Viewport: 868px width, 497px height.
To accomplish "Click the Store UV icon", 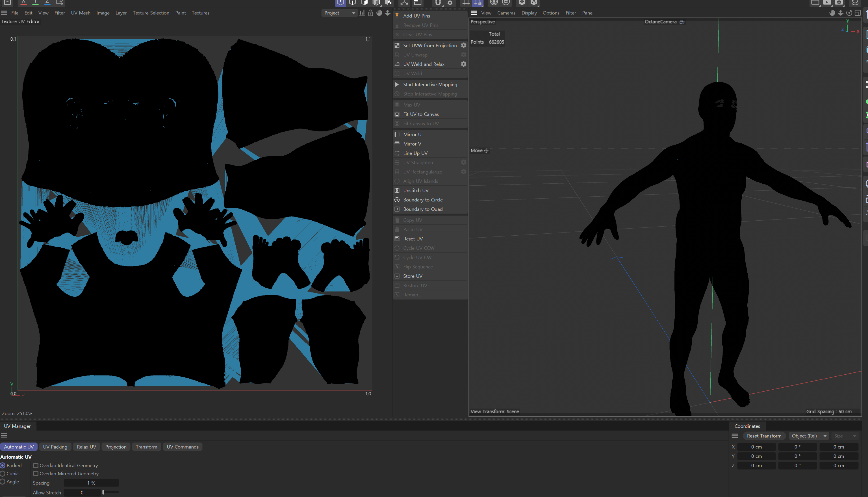I will point(397,276).
